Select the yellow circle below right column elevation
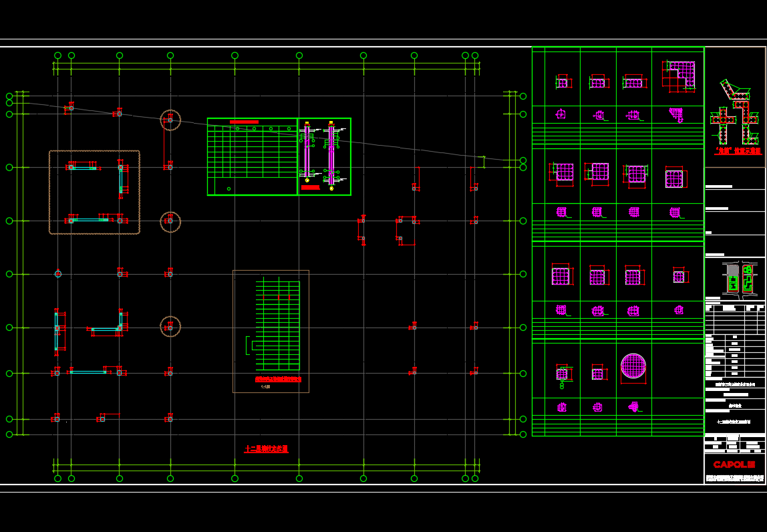Screen dimensions: 767x532 pos(331,188)
